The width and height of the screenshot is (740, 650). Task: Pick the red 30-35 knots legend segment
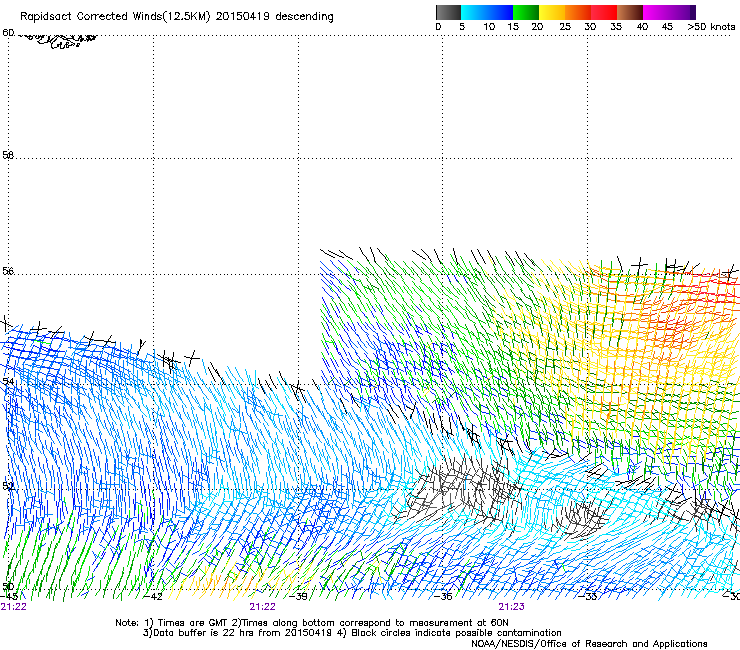pyautogui.click(x=604, y=12)
